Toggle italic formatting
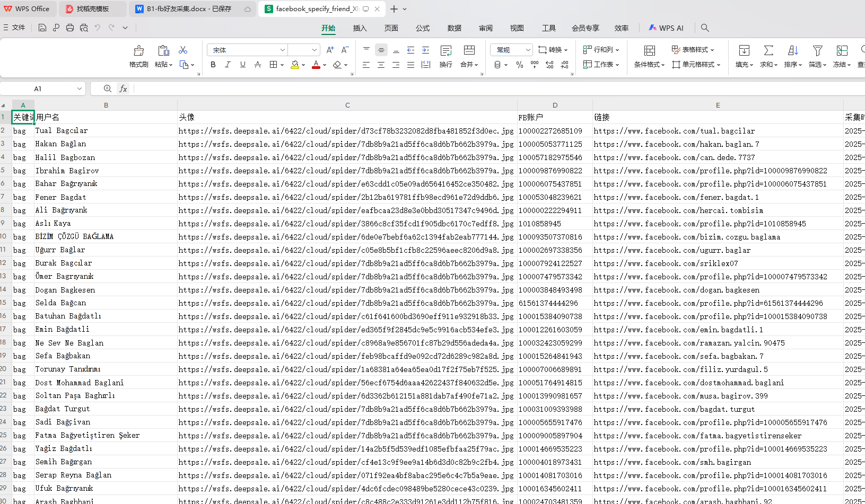 [228, 65]
